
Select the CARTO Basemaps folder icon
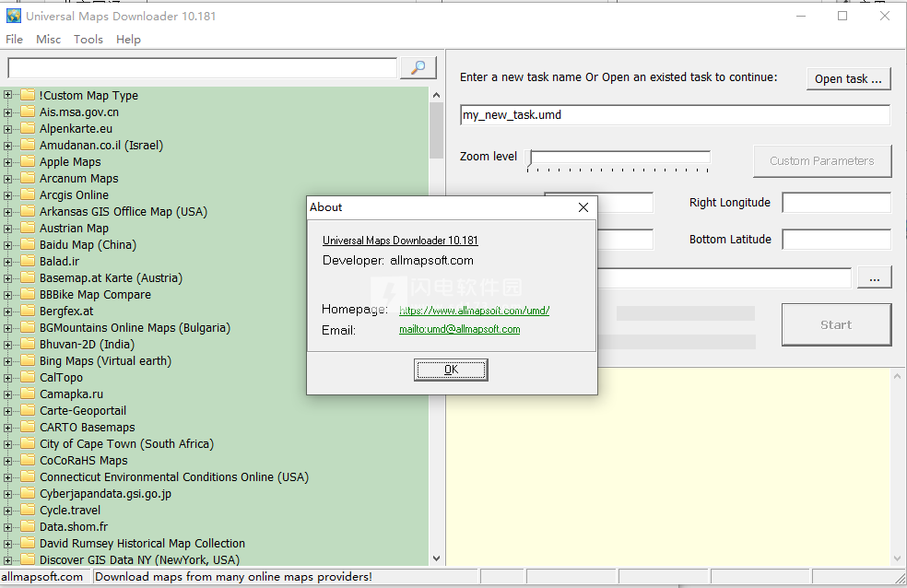28,427
